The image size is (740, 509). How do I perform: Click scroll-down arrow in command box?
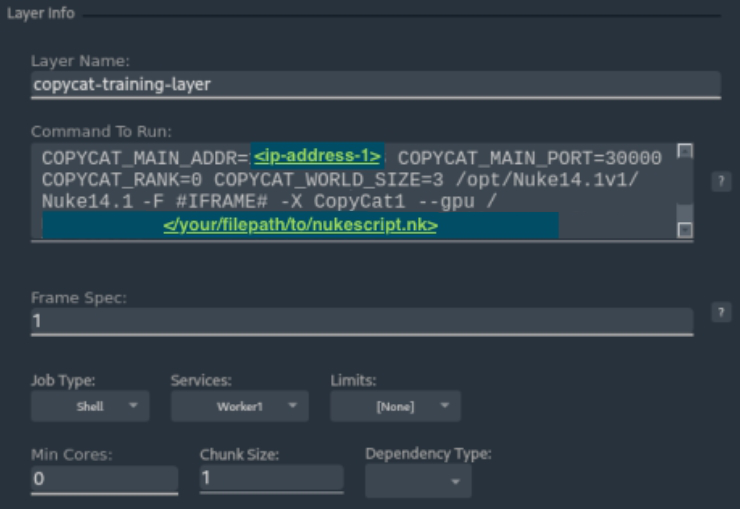tap(684, 230)
